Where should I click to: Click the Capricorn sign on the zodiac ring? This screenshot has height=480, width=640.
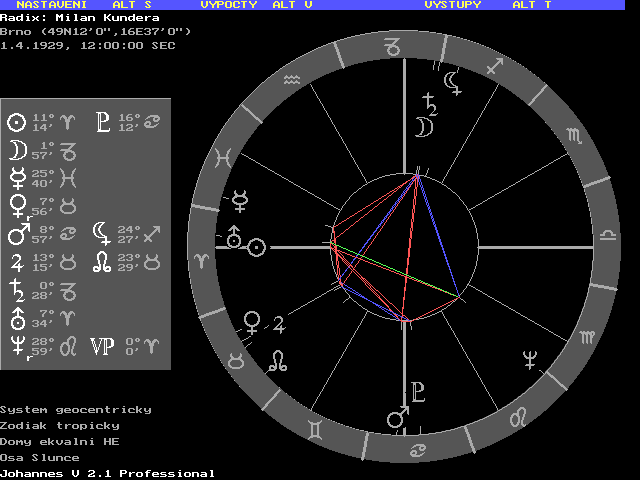[x=397, y=47]
